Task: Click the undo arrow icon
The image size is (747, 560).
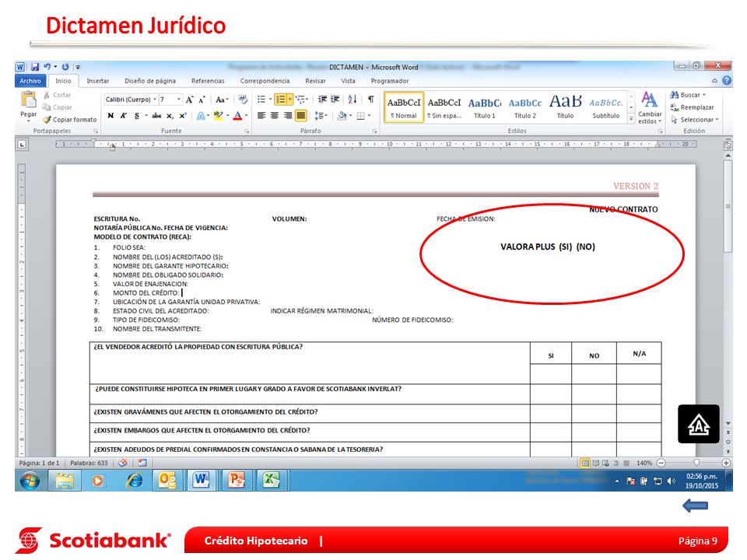Action: pos(47,67)
